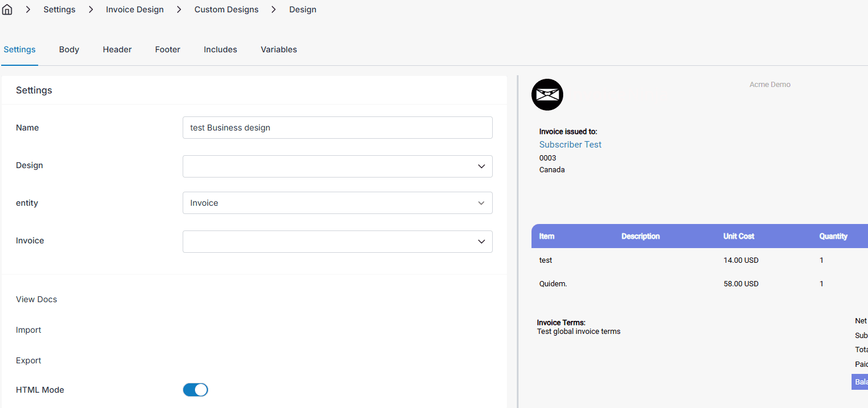Screen dimensions: 868x408
Task: Open Custom Designs breadcrumb link
Action: click(x=227, y=9)
